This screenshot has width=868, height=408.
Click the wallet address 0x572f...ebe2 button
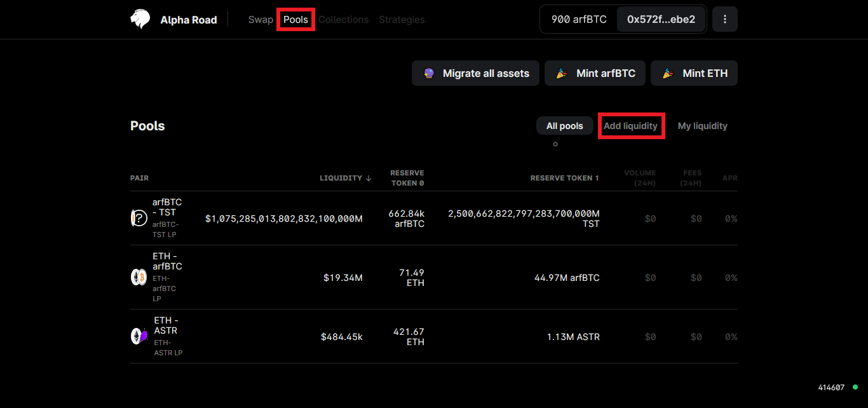[x=661, y=20]
